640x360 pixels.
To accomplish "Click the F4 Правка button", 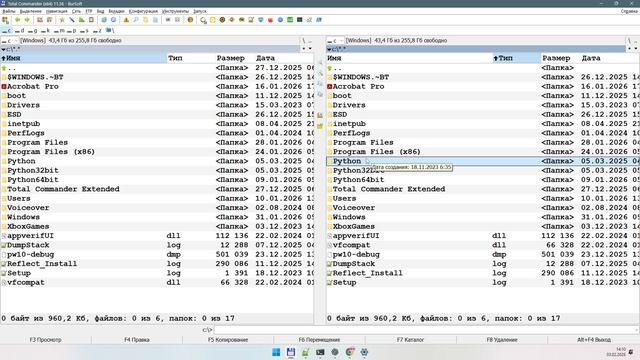I will (x=137, y=340).
